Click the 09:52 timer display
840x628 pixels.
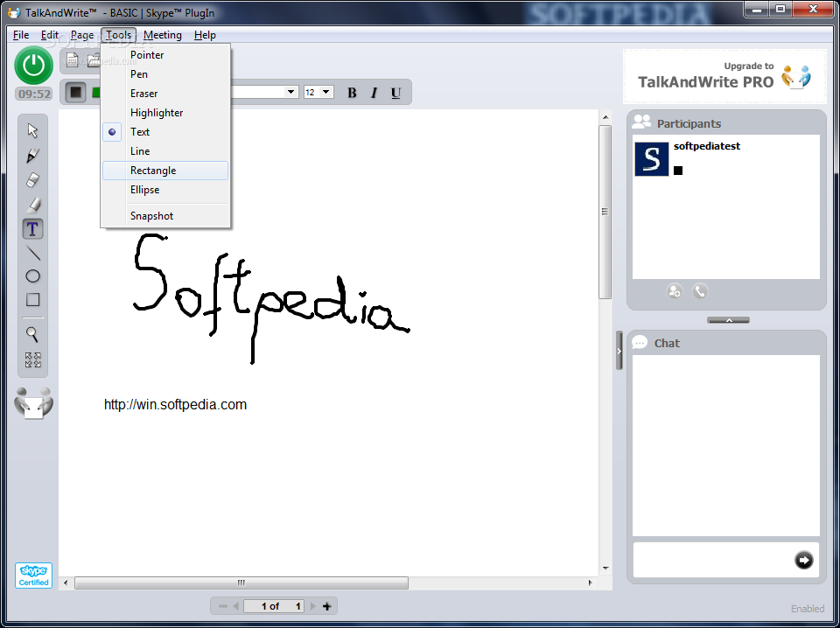[34, 94]
